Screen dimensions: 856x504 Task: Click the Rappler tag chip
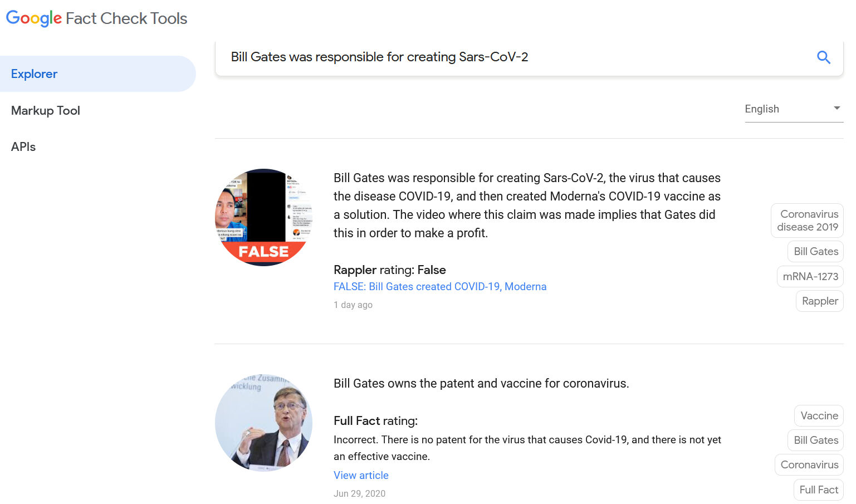[819, 301]
